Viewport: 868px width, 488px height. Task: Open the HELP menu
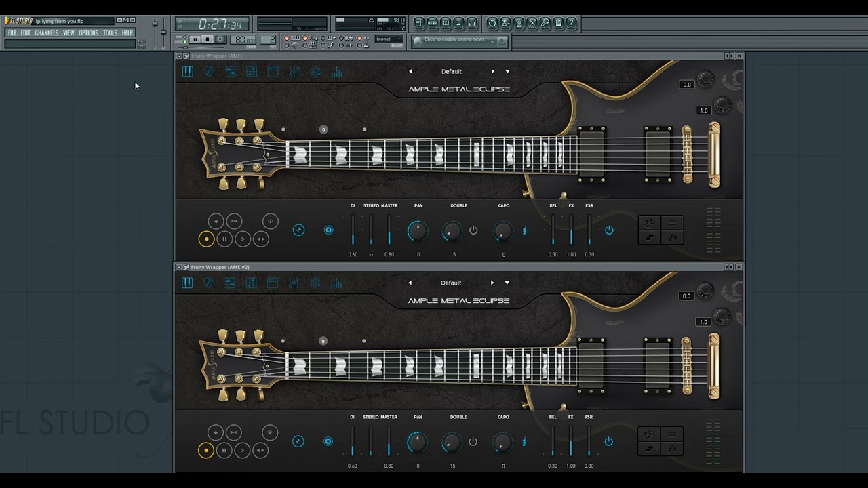pyautogui.click(x=127, y=33)
